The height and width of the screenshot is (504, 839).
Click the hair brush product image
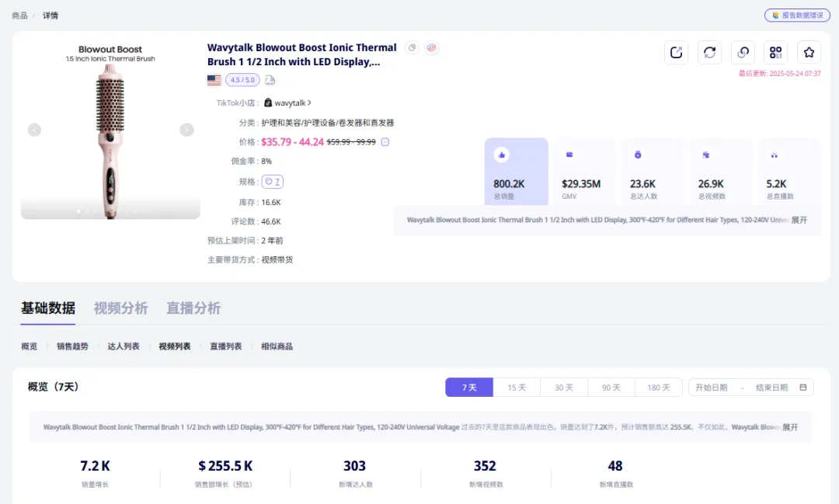click(x=110, y=130)
